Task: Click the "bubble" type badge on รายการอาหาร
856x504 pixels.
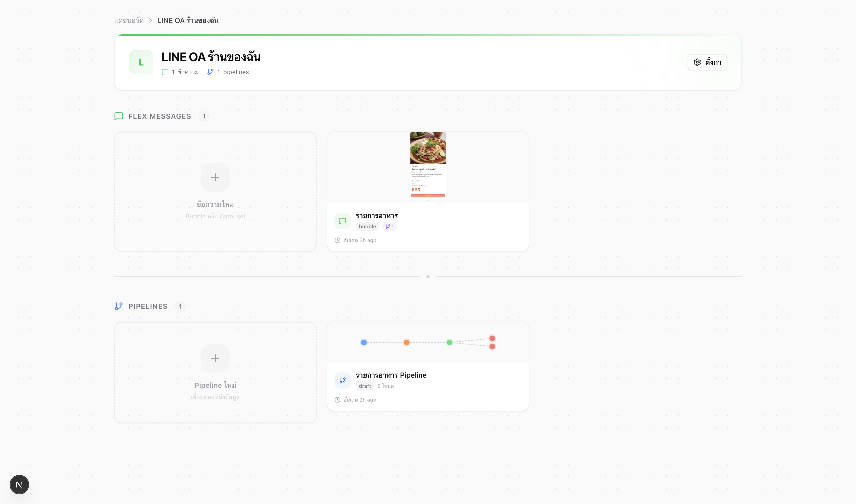Action: (367, 227)
